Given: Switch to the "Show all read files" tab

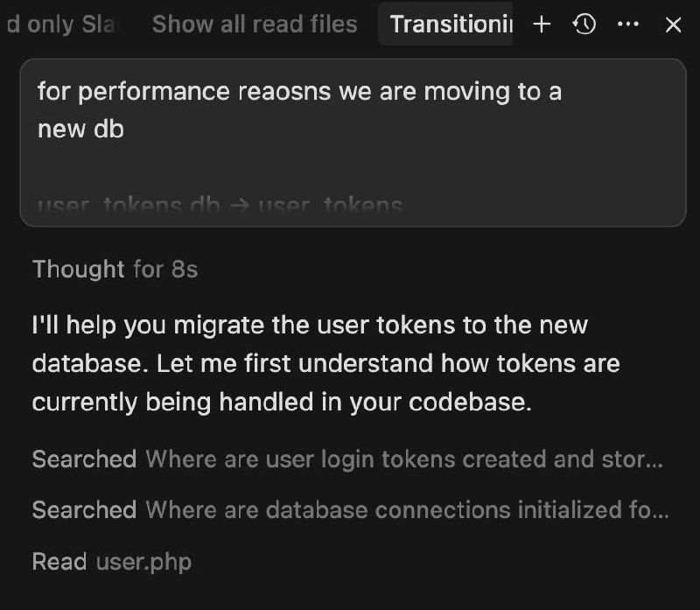Looking at the screenshot, I should (255, 25).
